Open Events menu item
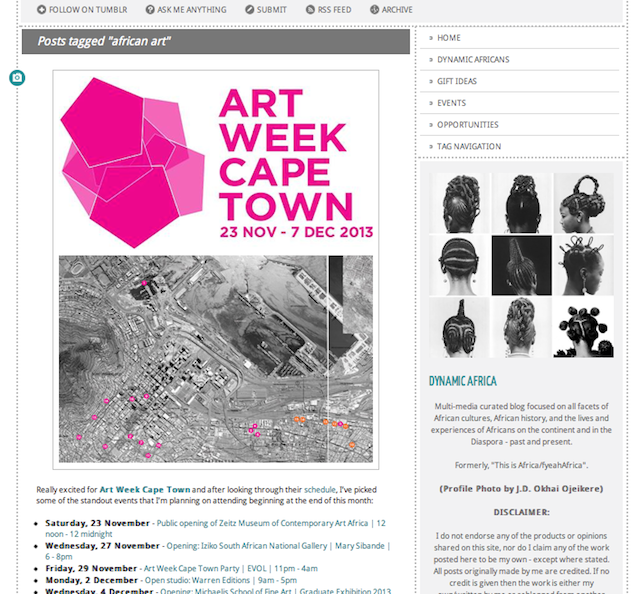 (451, 103)
